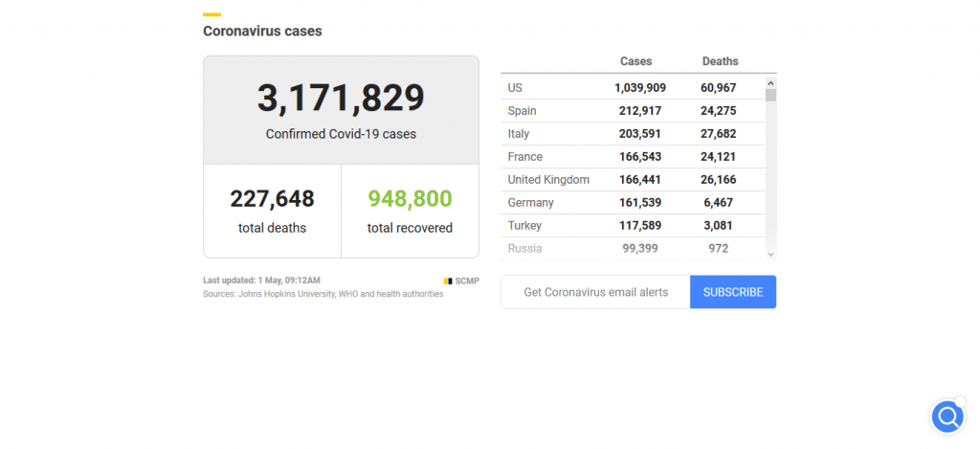Pick the Germany row in the table
The height and width of the screenshot is (449, 980).
(x=632, y=203)
